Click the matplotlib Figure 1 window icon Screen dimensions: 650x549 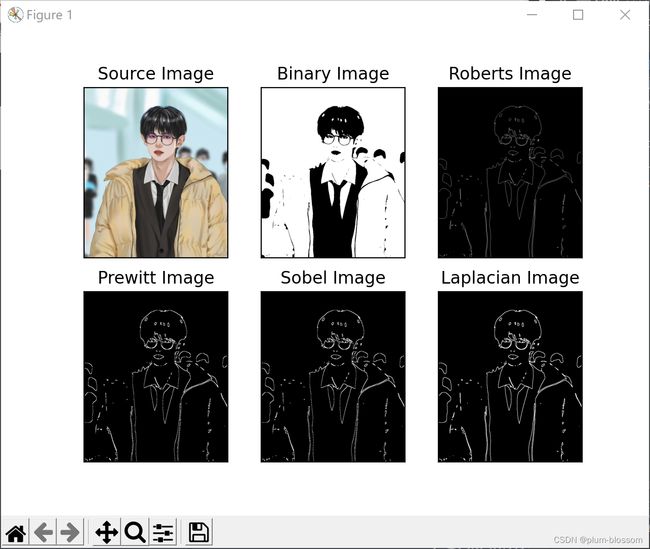[x=15, y=15]
